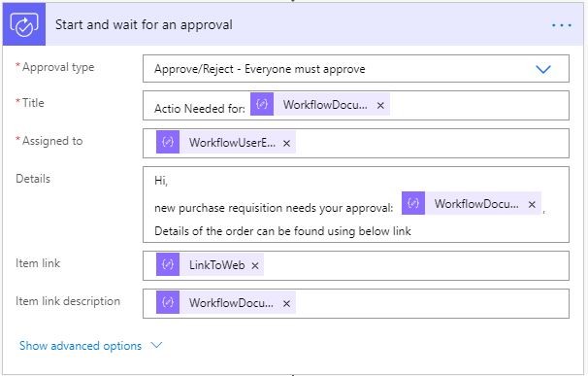Remove WorkflowDocu token from Details field
Viewport: 588px width, 376px height.
tap(532, 204)
